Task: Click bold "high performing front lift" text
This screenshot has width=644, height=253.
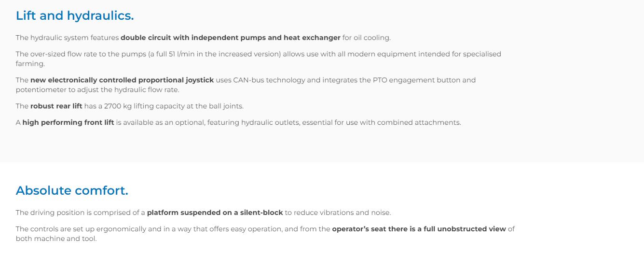Action: [x=68, y=122]
